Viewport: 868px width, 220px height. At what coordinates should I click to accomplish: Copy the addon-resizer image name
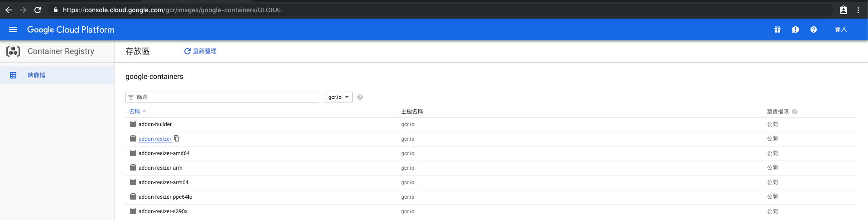[177, 138]
